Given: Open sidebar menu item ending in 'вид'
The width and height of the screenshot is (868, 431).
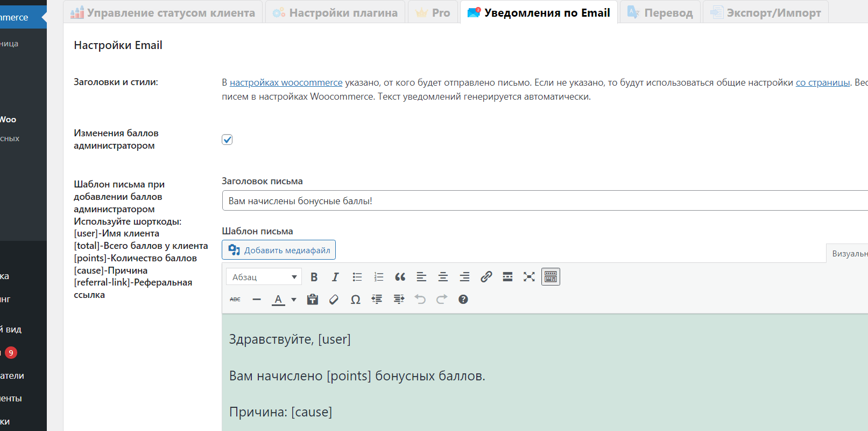Looking at the screenshot, I should tap(11, 329).
